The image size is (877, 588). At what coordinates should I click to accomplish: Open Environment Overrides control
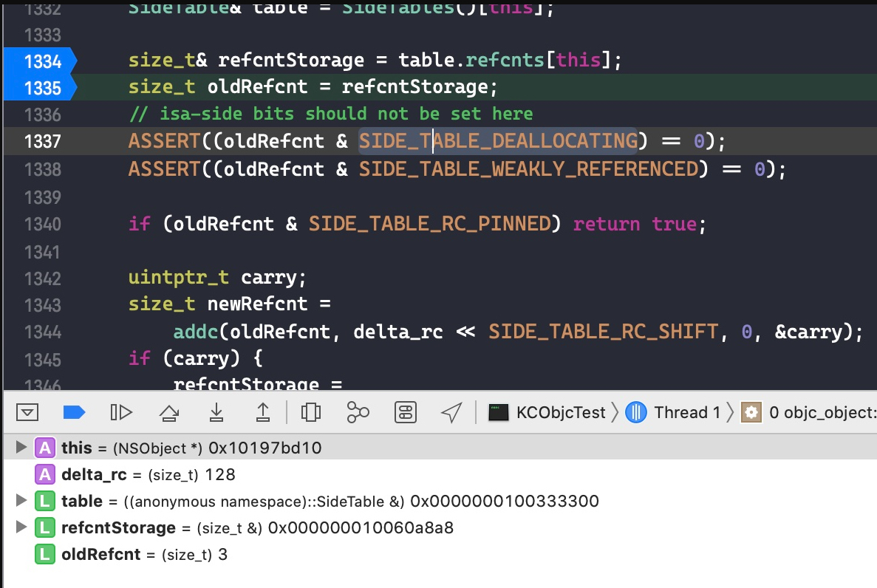coord(406,412)
